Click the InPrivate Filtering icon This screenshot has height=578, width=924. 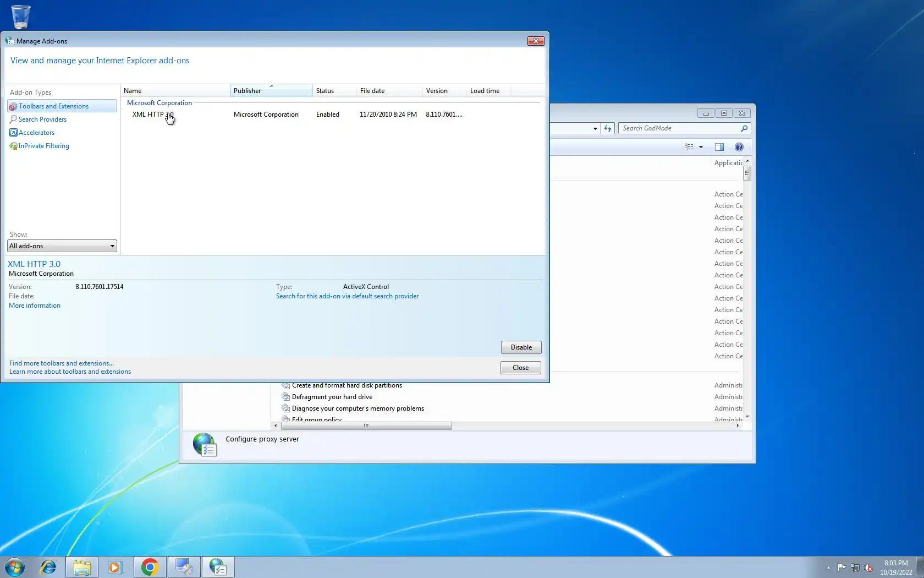pyautogui.click(x=13, y=146)
